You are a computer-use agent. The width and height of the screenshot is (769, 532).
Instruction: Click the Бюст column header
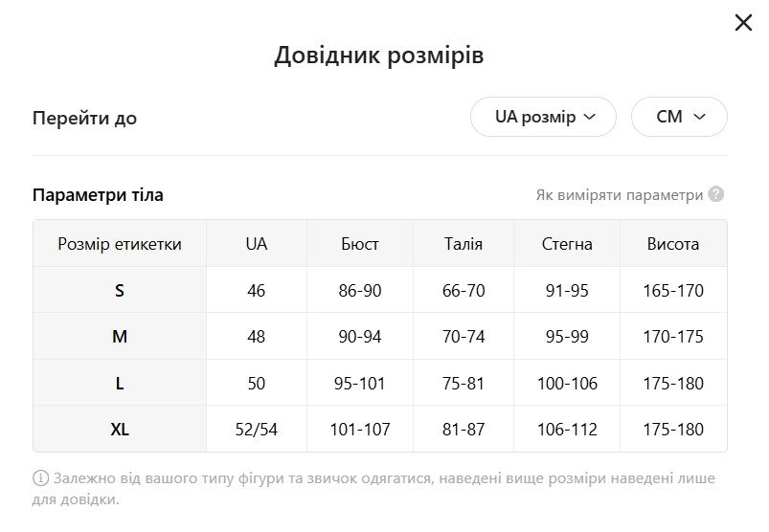click(x=360, y=244)
